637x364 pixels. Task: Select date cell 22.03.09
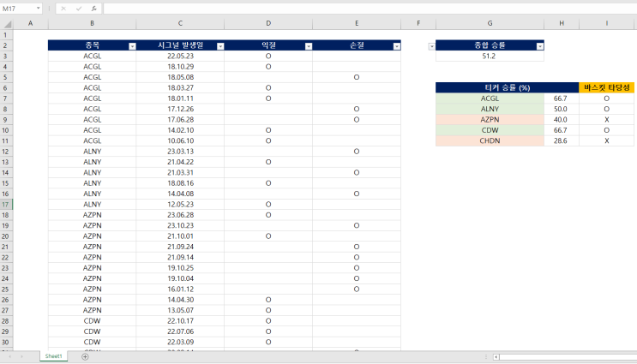point(180,342)
